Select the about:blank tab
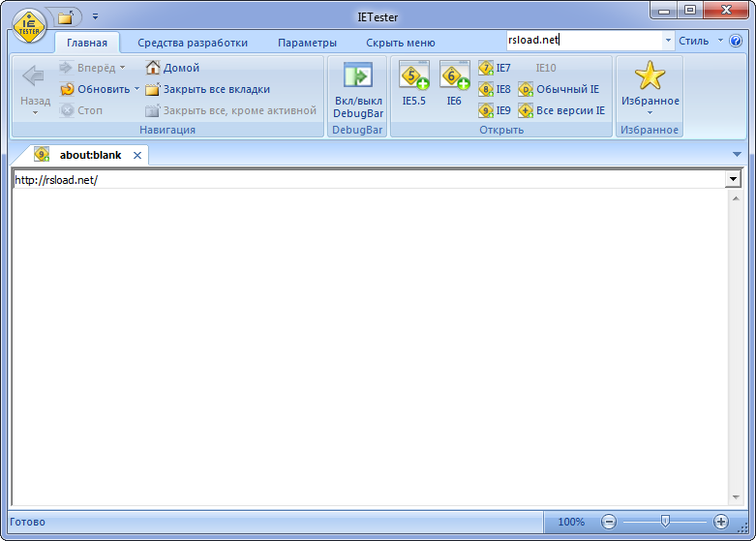 click(91, 155)
